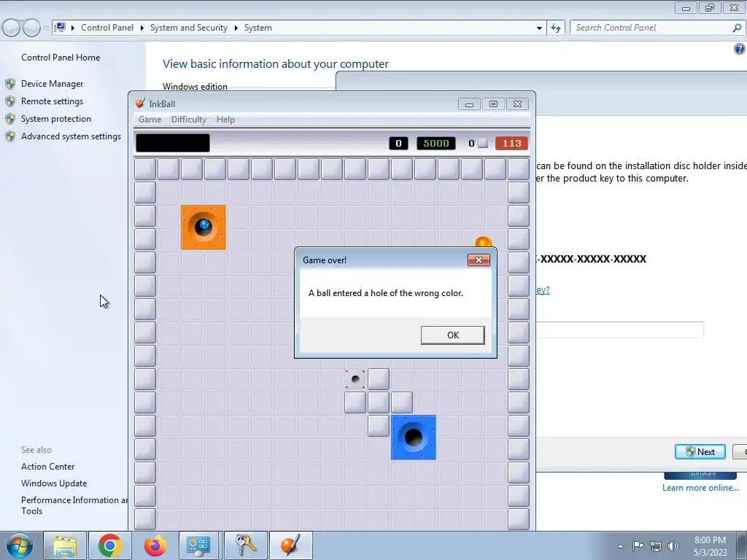Click the InkBall title bar icon
The width and height of the screenshot is (747, 560).
tap(140, 104)
